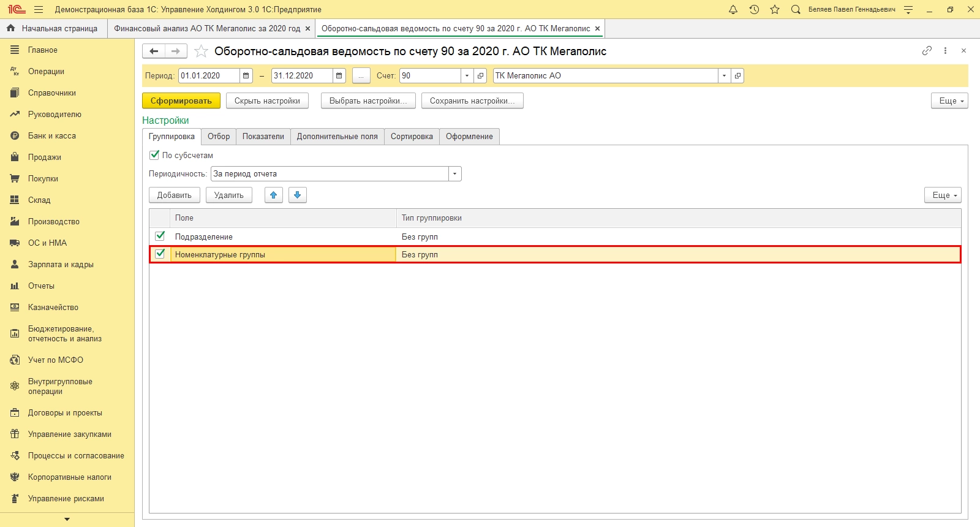
Task: Click period start date field 01.01.2020
Action: (x=209, y=76)
